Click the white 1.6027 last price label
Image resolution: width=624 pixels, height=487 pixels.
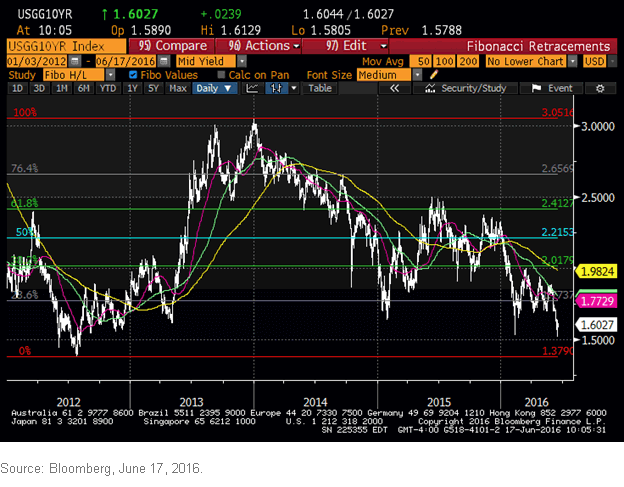[597, 325]
